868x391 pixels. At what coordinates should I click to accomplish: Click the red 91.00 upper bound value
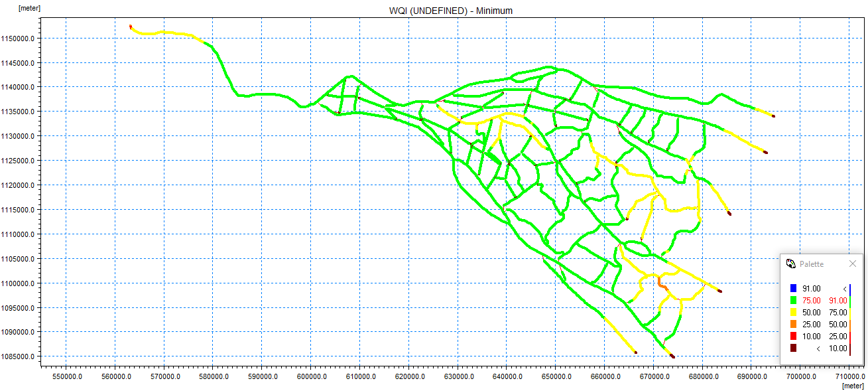[837, 300]
